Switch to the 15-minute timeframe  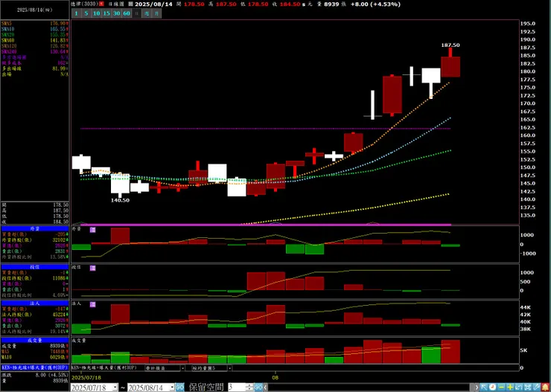[x=106, y=13]
